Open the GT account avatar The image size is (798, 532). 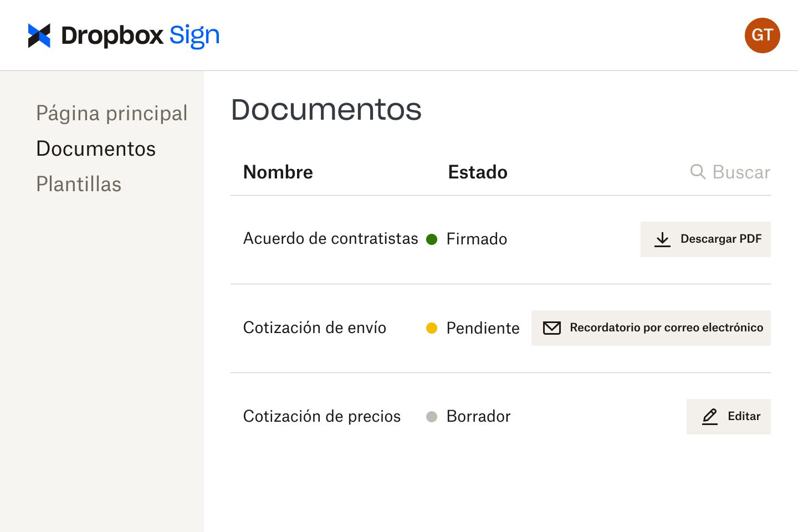point(762,35)
